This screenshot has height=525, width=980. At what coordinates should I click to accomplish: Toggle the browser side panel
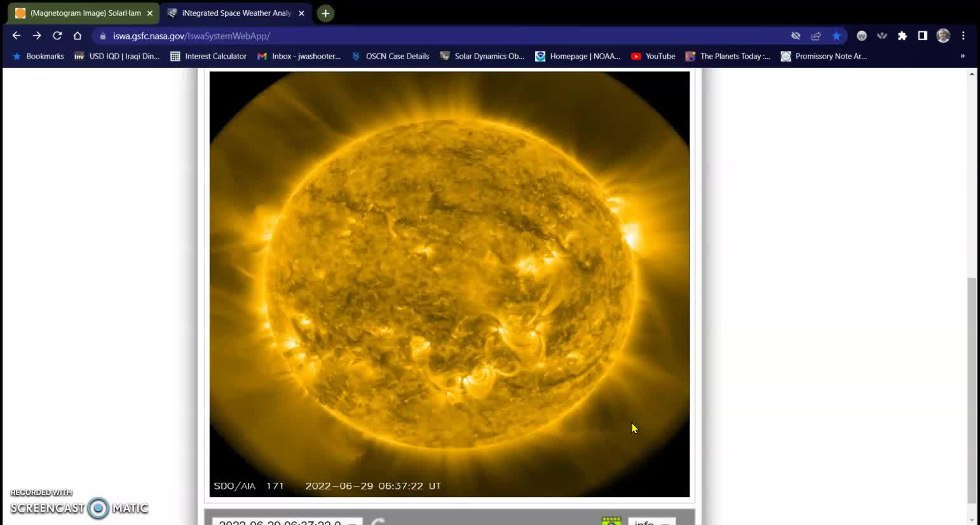(x=923, y=36)
